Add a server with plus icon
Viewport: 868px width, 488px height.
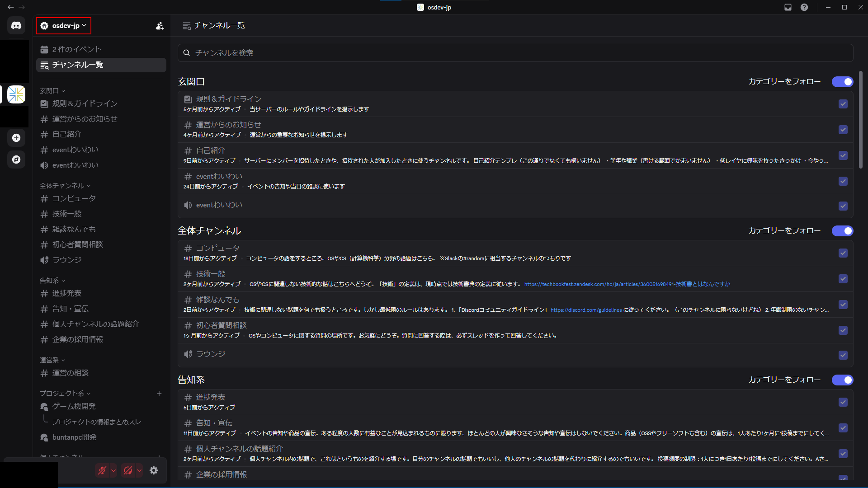(16, 138)
